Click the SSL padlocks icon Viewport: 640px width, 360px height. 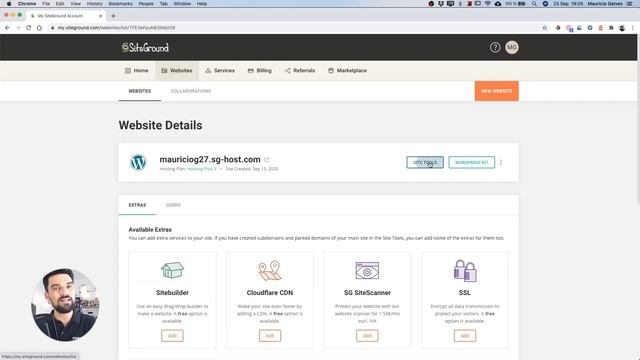pos(465,271)
